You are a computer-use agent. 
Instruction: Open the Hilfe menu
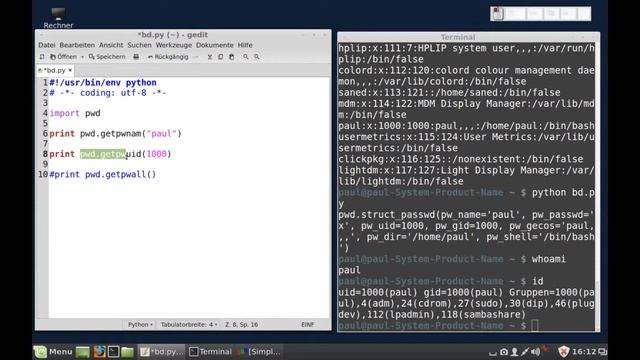(x=245, y=45)
